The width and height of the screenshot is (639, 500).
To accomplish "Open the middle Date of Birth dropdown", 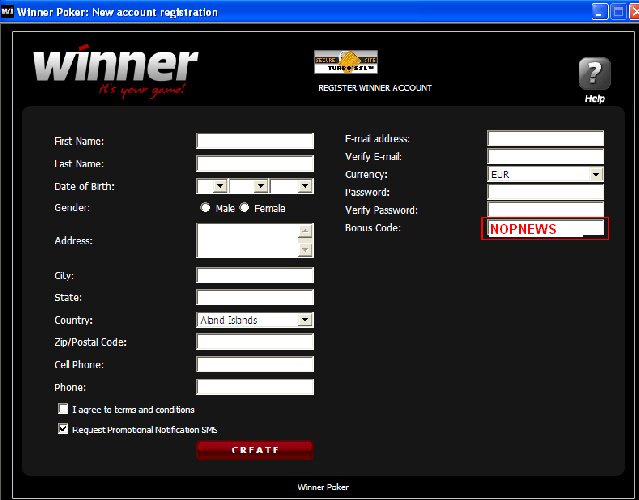I will 261,186.
